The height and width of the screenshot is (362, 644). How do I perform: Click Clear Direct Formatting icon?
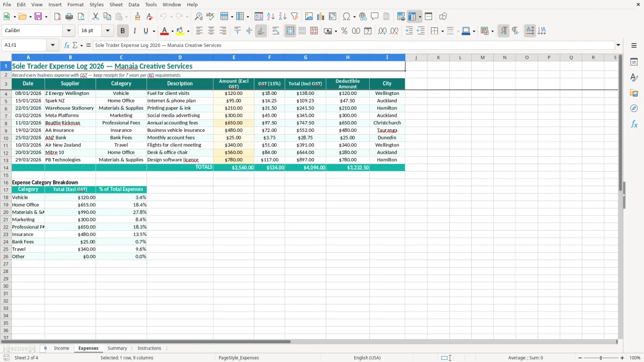click(149, 17)
